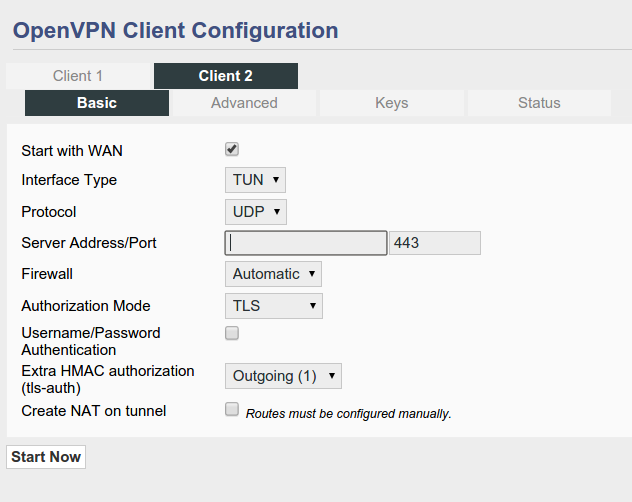Click the Start with WAN label text
Screen dimensions: 632x502
72,151
